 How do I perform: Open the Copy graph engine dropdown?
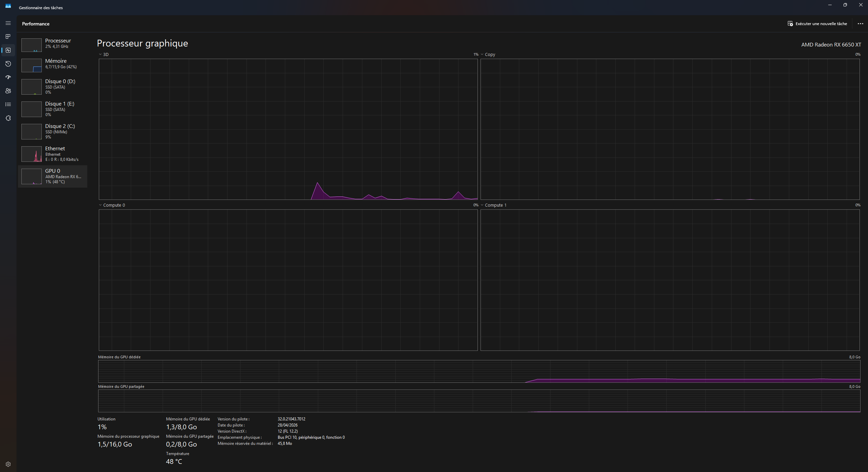(488, 54)
